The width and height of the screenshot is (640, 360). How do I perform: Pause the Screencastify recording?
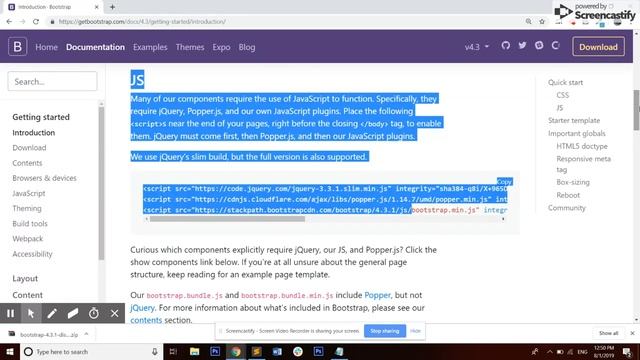(x=10, y=313)
